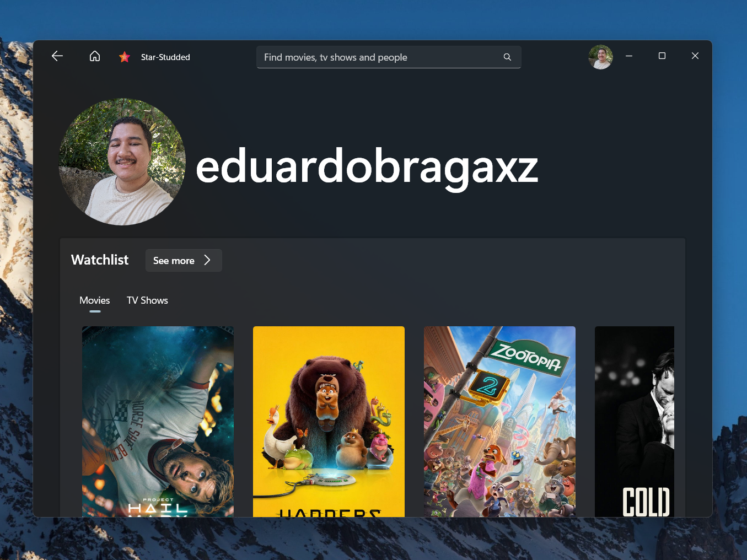Open the Hoppers movie poster

329,422
